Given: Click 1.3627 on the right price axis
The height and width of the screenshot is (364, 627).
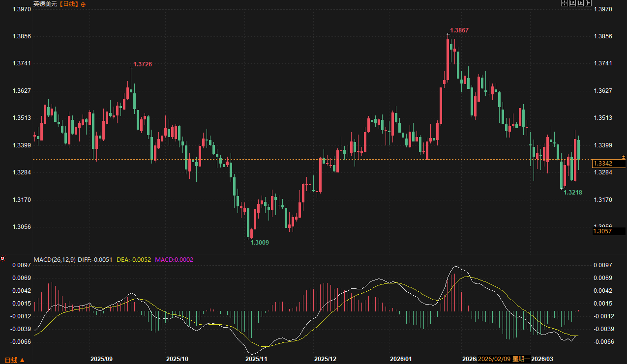Looking at the screenshot, I should coord(603,91).
